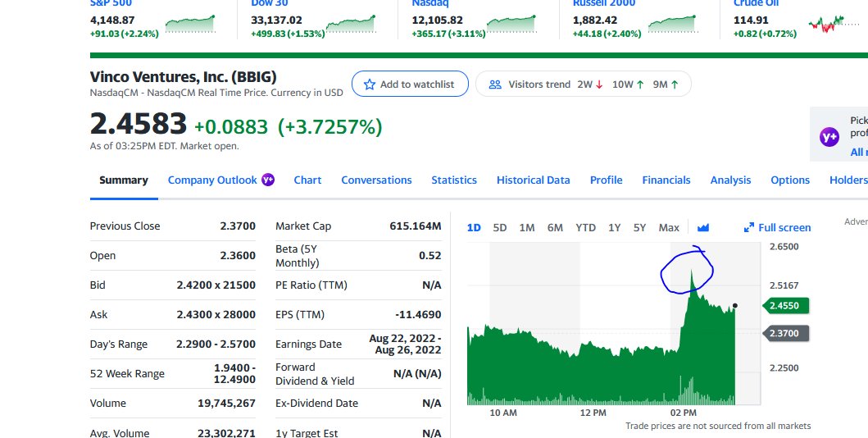Viewport: 868px width, 438px height.
Task: Open the Dow 30 index link
Action: pyautogui.click(x=270, y=3)
